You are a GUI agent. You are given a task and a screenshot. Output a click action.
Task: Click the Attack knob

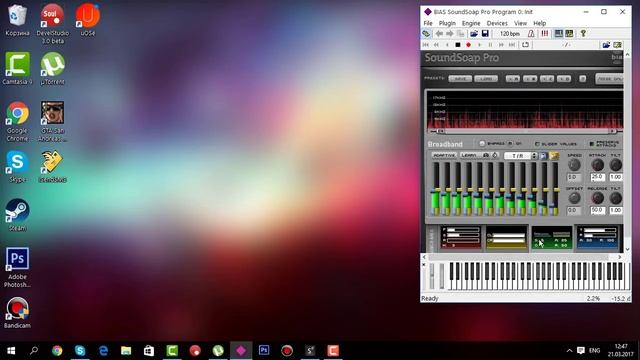click(x=598, y=165)
